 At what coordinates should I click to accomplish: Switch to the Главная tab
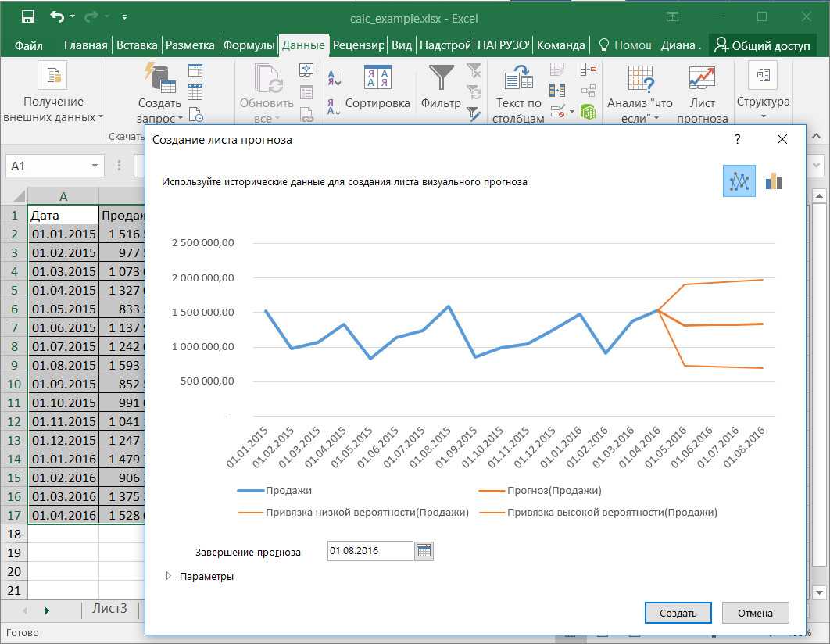click(85, 45)
